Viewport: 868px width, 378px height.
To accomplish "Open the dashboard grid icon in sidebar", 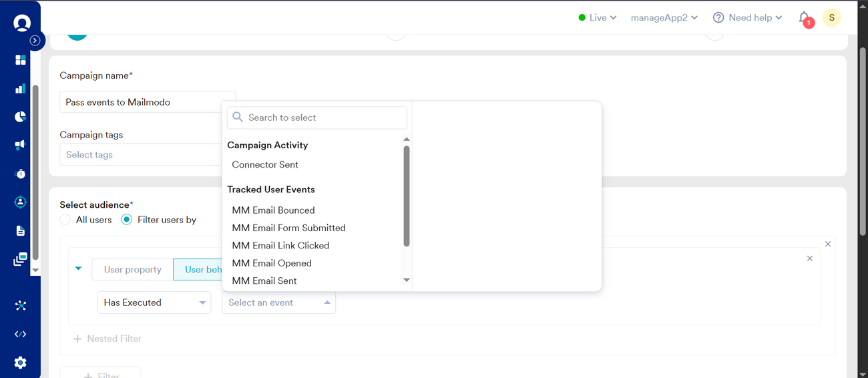I will (21, 60).
